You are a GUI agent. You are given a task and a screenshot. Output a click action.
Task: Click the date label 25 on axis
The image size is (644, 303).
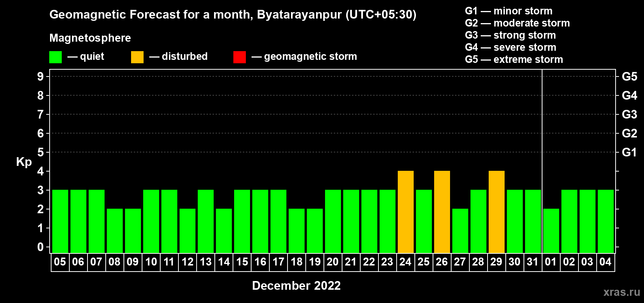tap(424, 262)
